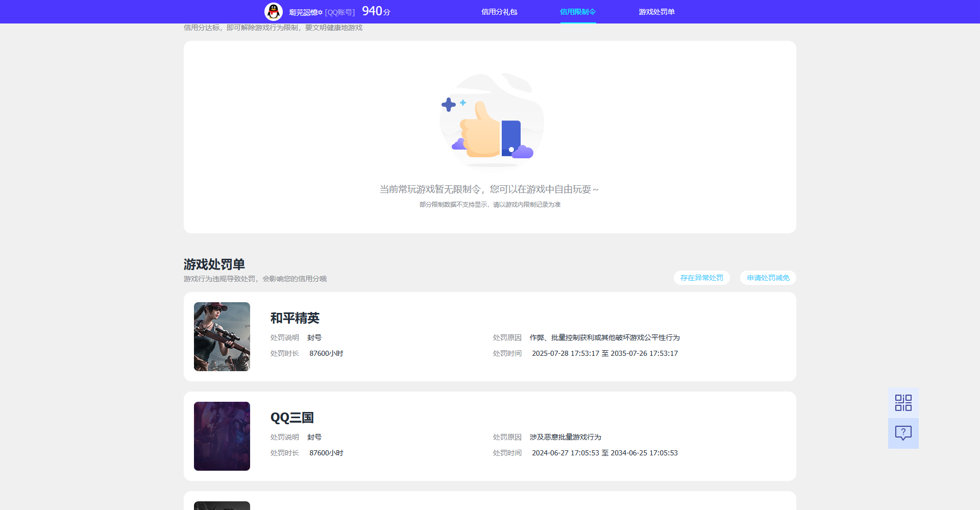Click the 87600小时 punishment duration for 和平精英

pos(327,353)
